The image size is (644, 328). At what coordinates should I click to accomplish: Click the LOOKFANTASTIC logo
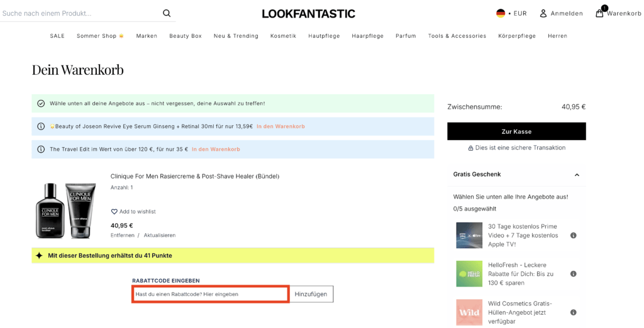click(x=308, y=14)
